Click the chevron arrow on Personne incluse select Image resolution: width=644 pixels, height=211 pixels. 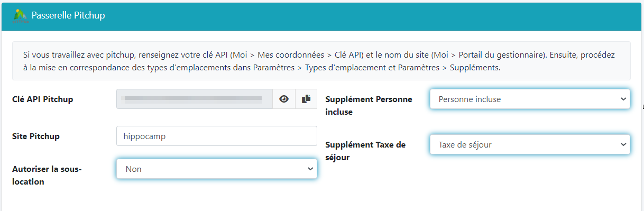(x=623, y=99)
